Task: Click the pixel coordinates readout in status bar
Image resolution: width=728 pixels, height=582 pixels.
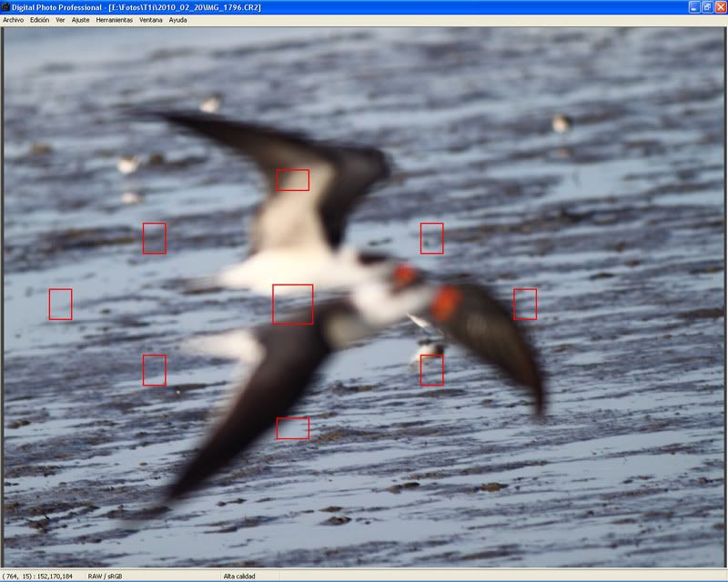Action: [x=39, y=576]
